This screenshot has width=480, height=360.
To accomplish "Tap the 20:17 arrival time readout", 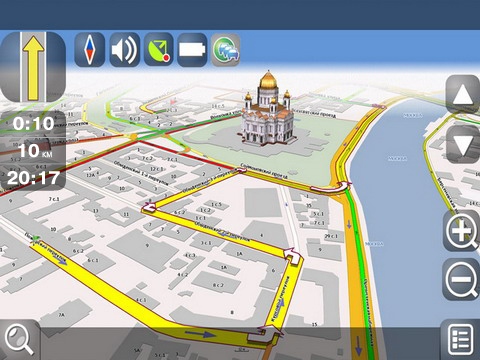I will (33, 178).
